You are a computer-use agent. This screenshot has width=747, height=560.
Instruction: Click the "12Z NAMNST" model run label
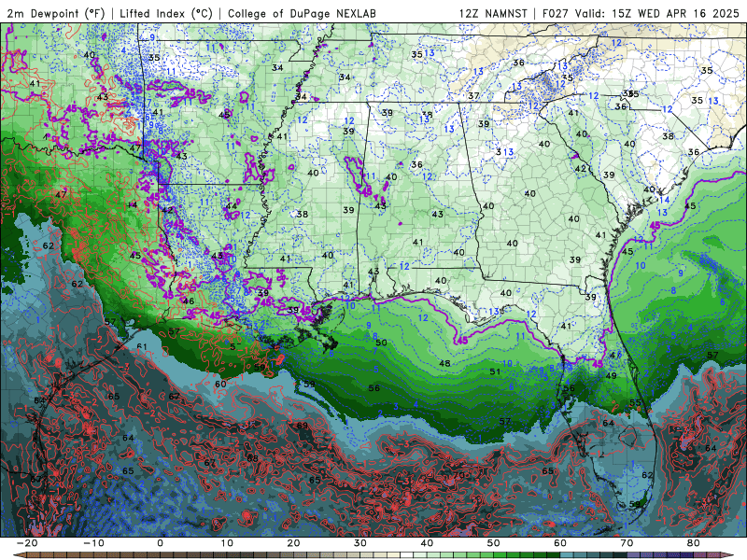493,13
